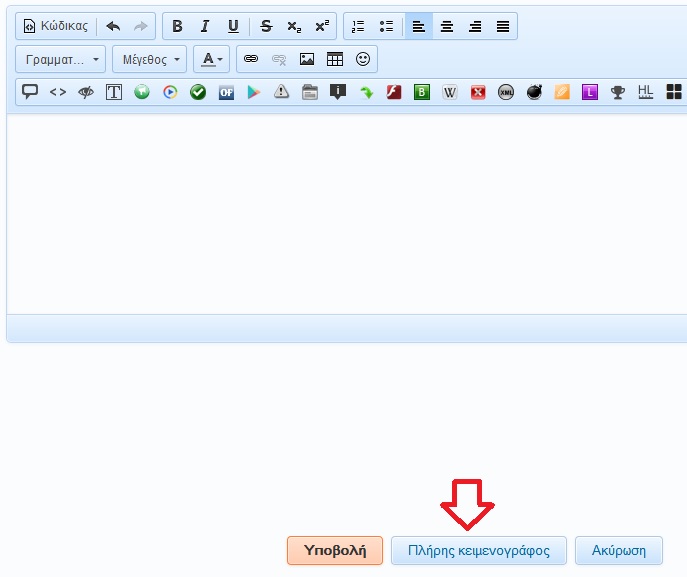Click the black info bubble icon
The image size is (687, 577).
[x=338, y=92]
